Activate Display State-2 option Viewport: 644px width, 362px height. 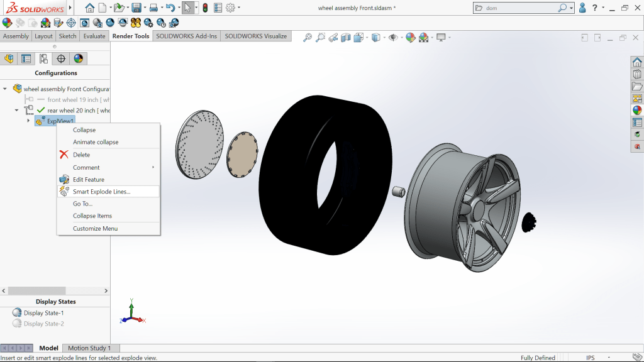pyautogui.click(x=43, y=324)
